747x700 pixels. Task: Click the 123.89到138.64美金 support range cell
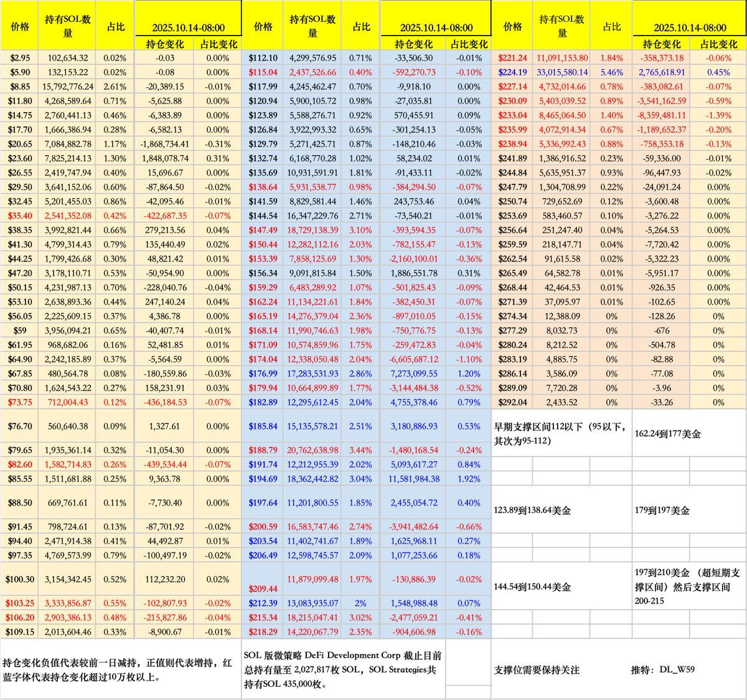click(x=561, y=509)
